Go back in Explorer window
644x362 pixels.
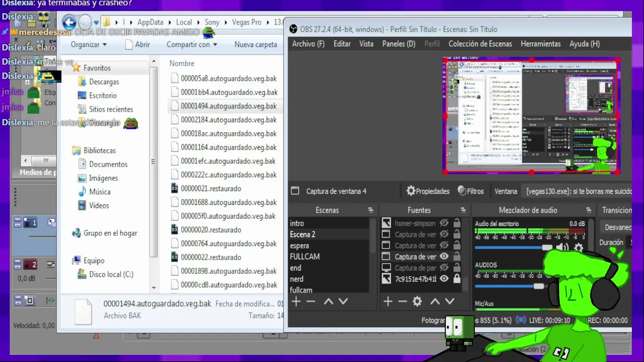click(69, 22)
